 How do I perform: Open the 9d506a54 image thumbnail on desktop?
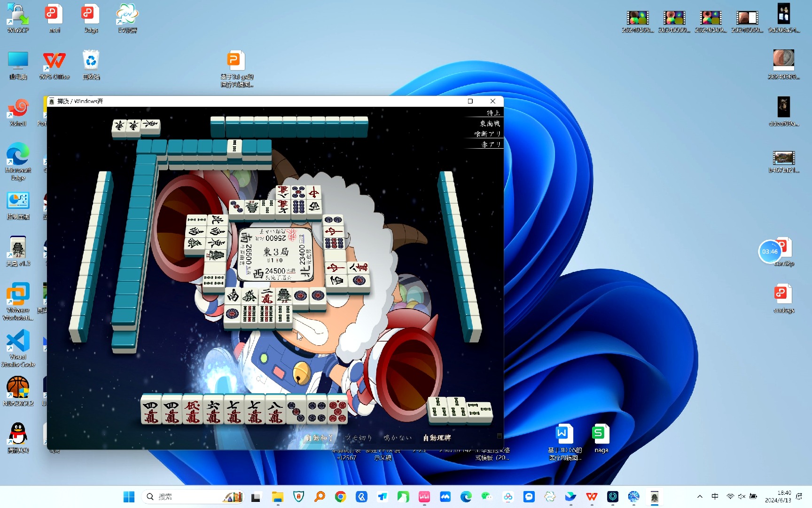pyautogui.click(x=784, y=18)
